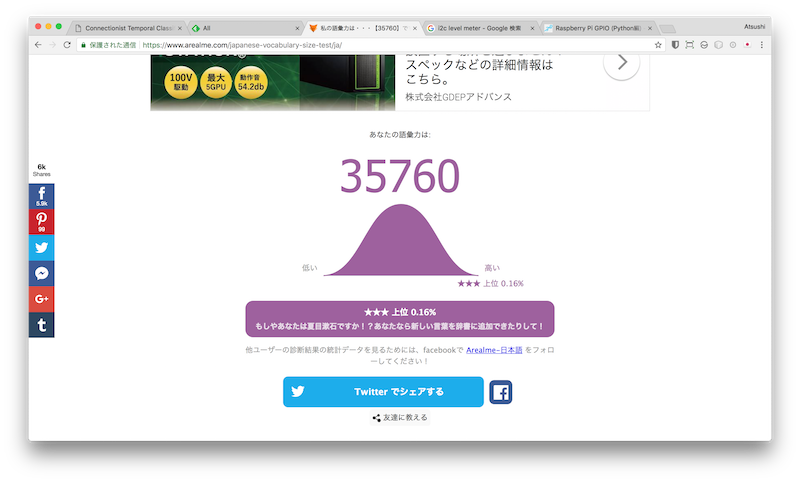Share to Tumblr from sidebar
Image resolution: width=800 pixels, height=482 pixels.
(x=41, y=325)
